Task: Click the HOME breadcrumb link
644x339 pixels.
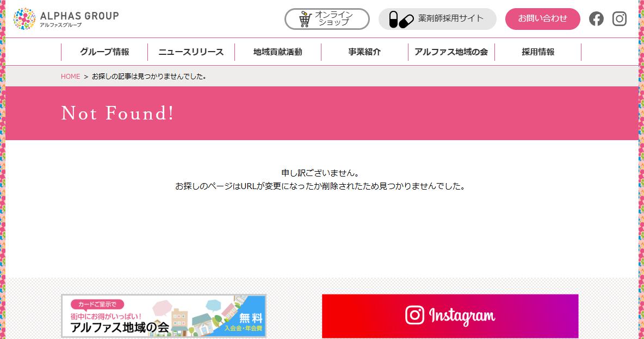Action: (70, 77)
